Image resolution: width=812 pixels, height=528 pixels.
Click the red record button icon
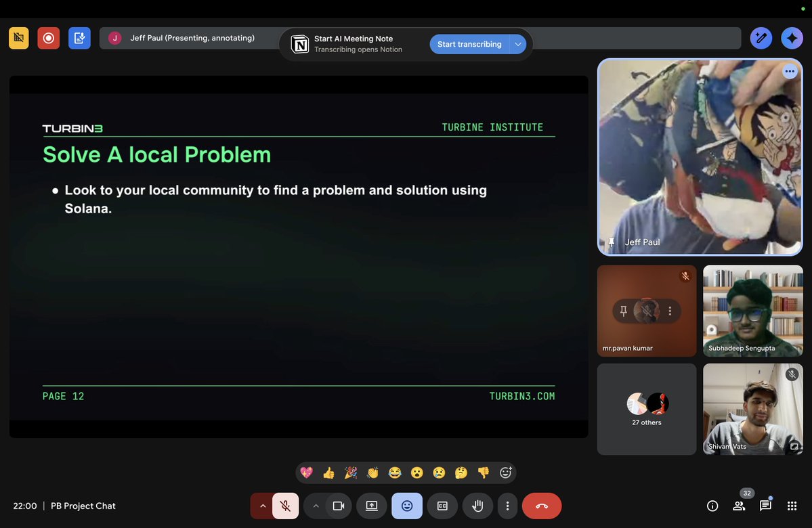48,39
